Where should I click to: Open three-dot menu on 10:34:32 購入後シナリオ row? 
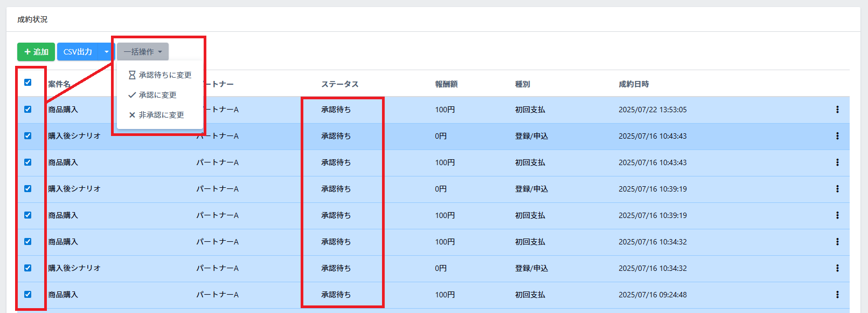(x=837, y=268)
